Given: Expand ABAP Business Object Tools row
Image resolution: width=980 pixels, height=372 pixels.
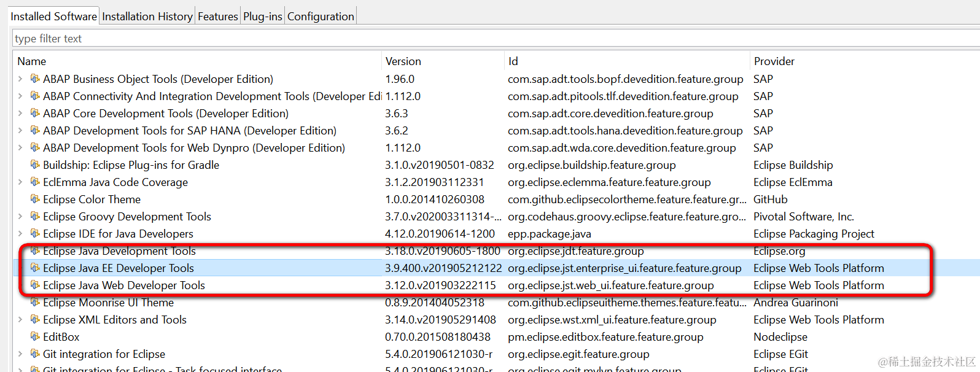Looking at the screenshot, I should pyautogui.click(x=20, y=79).
